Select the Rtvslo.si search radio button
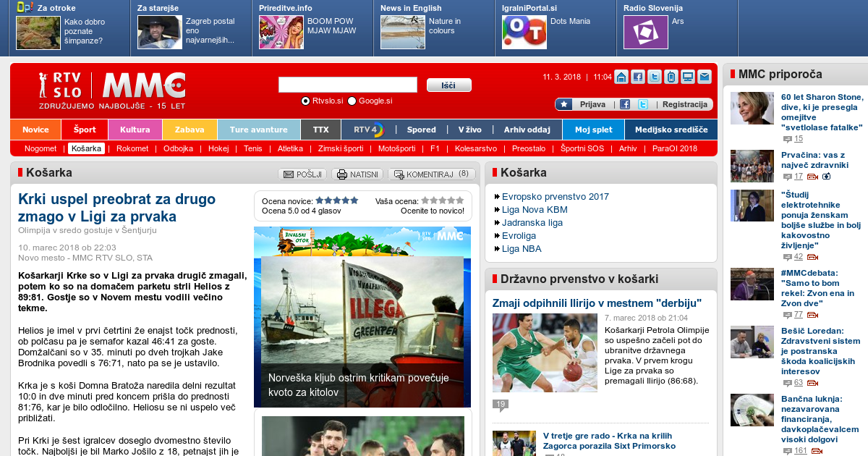This screenshot has width=868, height=456. (x=305, y=101)
